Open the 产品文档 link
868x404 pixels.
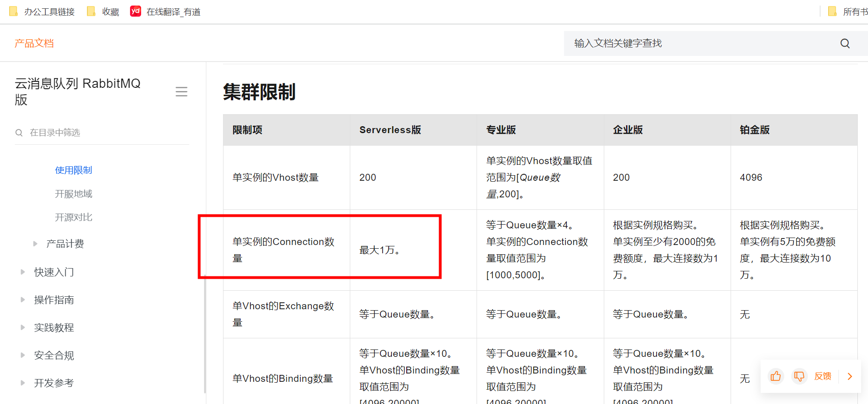tap(34, 43)
